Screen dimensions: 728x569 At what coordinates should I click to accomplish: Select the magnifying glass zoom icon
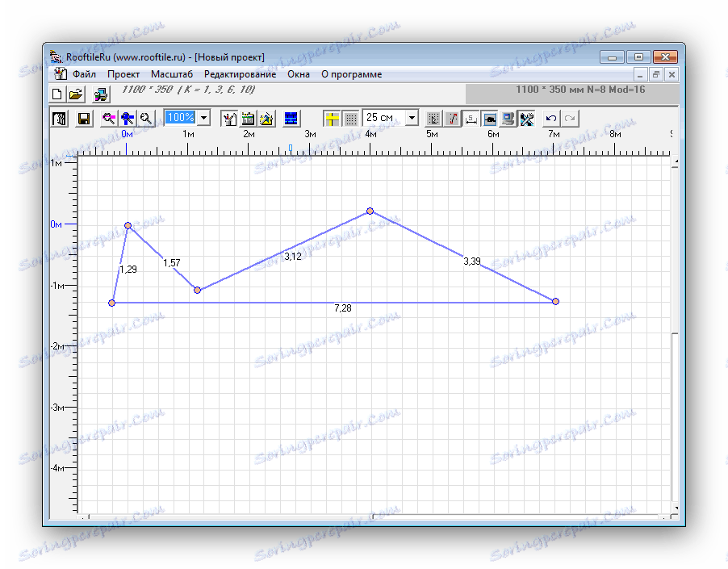click(146, 119)
